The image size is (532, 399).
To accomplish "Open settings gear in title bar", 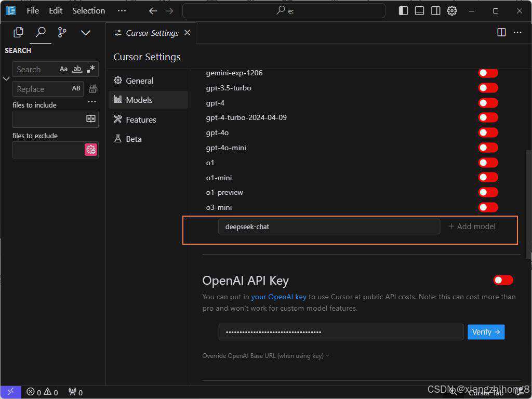I will coord(452,11).
